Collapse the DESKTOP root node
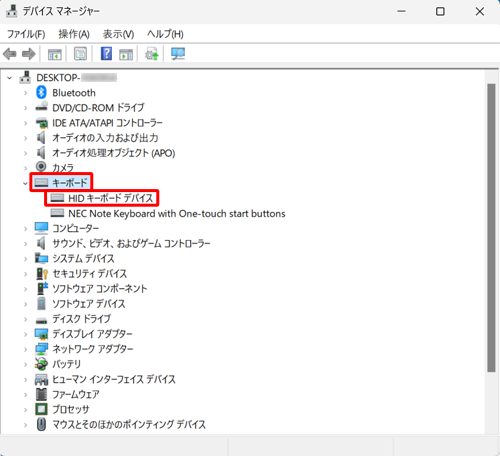The width and height of the screenshot is (500, 456). 9,78
